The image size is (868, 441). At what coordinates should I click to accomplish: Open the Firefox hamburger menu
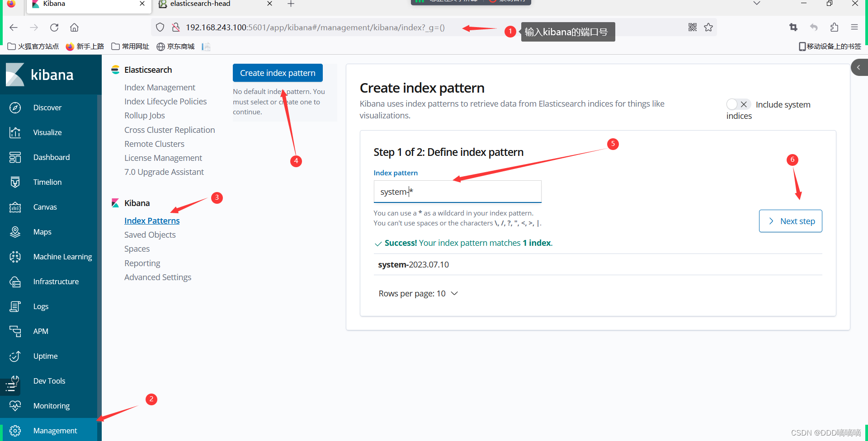pyautogui.click(x=854, y=28)
